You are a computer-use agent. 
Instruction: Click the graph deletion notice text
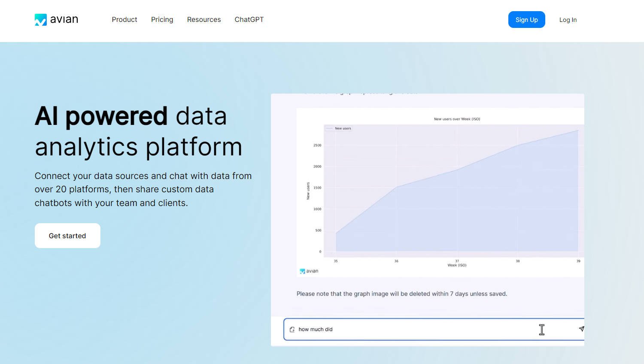click(x=401, y=294)
